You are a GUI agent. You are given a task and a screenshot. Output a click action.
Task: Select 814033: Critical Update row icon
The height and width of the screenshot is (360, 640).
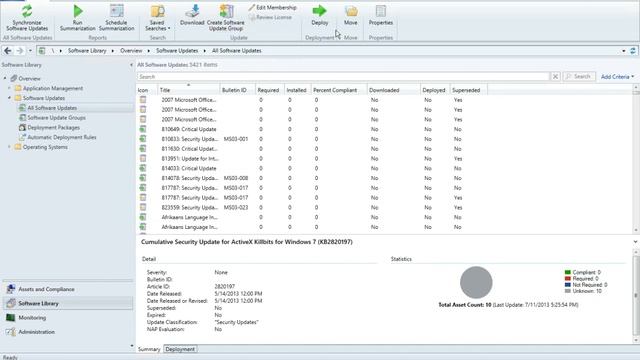tap(143, 169)
